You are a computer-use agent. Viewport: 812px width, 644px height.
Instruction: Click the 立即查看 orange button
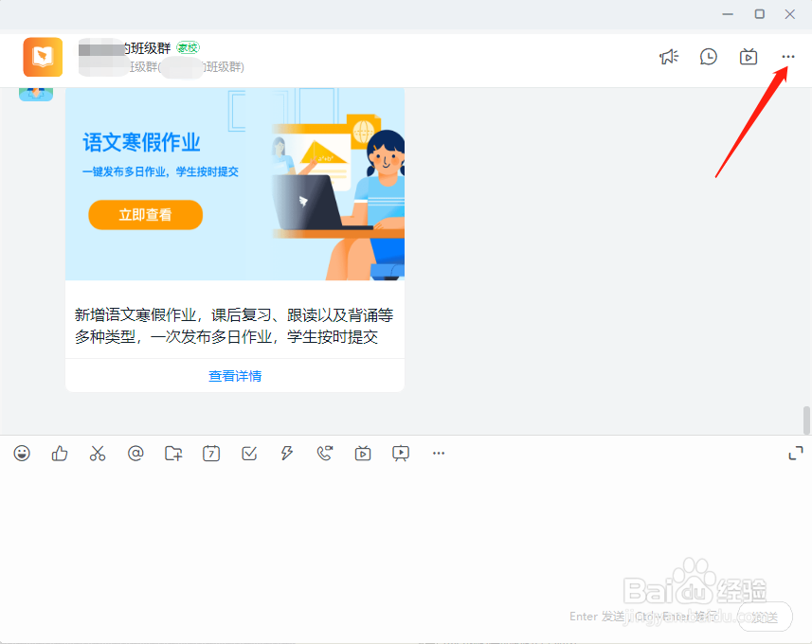tap(146, 215)
